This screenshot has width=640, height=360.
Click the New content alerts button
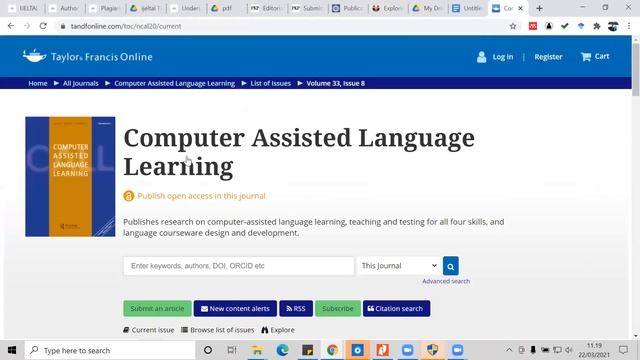tap(235, 309)
